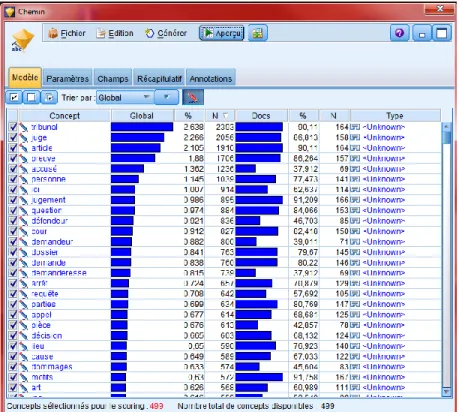Switch to the Récapitulatif tab
This screenshot has height=412, width=459.
tap(159, 79)
